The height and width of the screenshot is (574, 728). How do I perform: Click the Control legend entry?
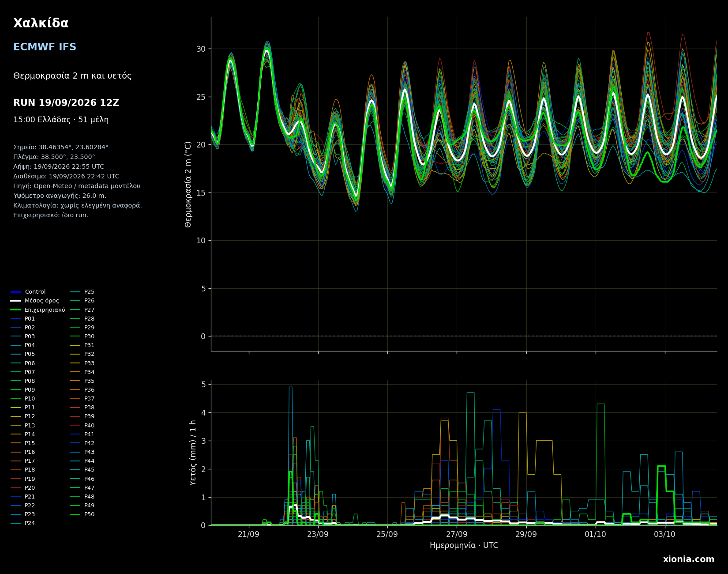pyautogui.click(x=28, y=292)
